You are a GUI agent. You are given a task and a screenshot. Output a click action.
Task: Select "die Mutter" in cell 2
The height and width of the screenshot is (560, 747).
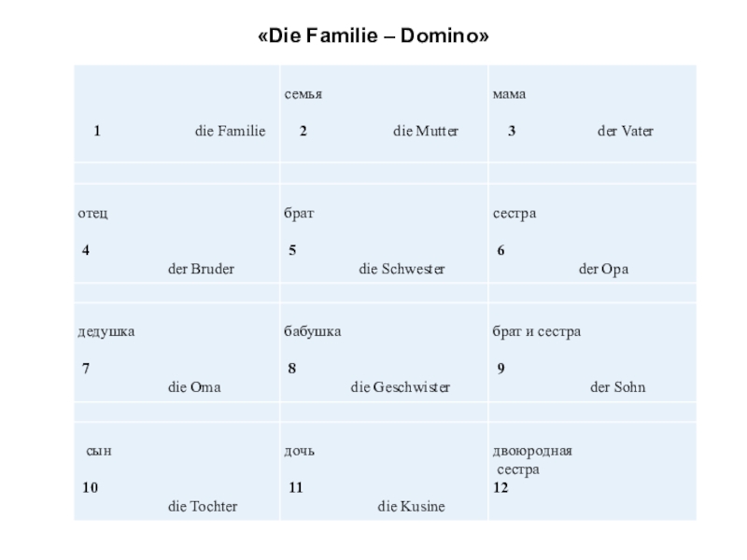click(426, 132)
